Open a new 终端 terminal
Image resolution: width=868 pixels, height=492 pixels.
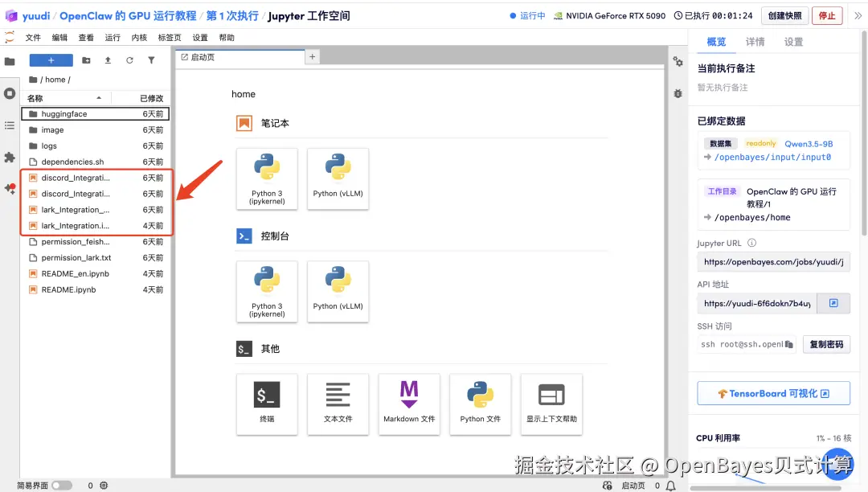coord(267,404)
